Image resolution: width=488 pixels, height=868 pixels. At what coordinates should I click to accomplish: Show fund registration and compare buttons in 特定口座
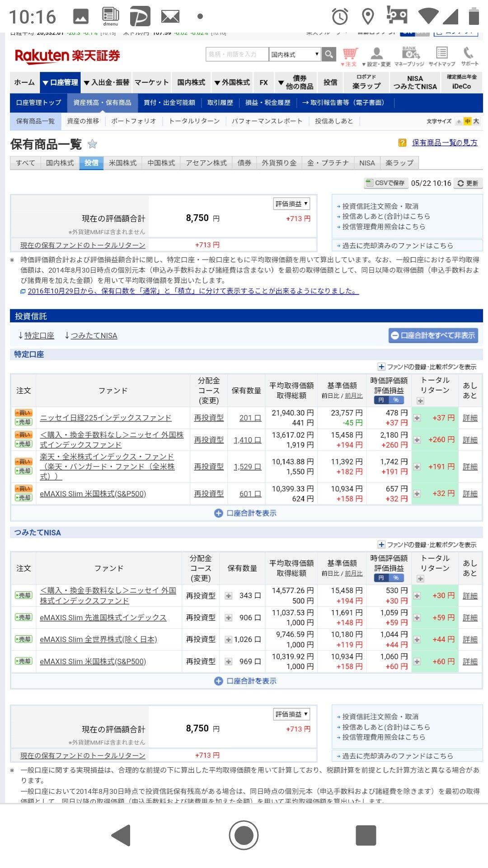pos(427,367)
